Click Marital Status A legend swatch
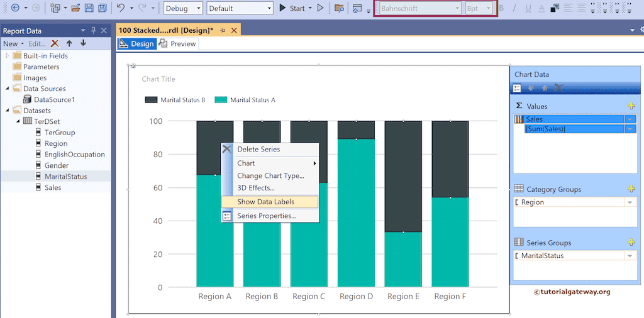Image resolution: width=644 pixels, height=318 pixels. pyautogui.click(x=221, y=100)
